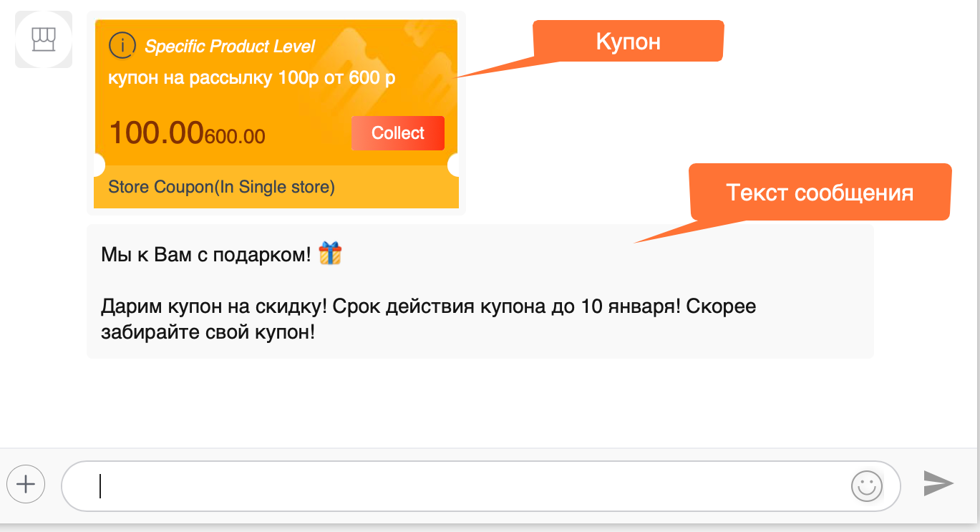Click the 100.00 coupon amount

[156, 133]
